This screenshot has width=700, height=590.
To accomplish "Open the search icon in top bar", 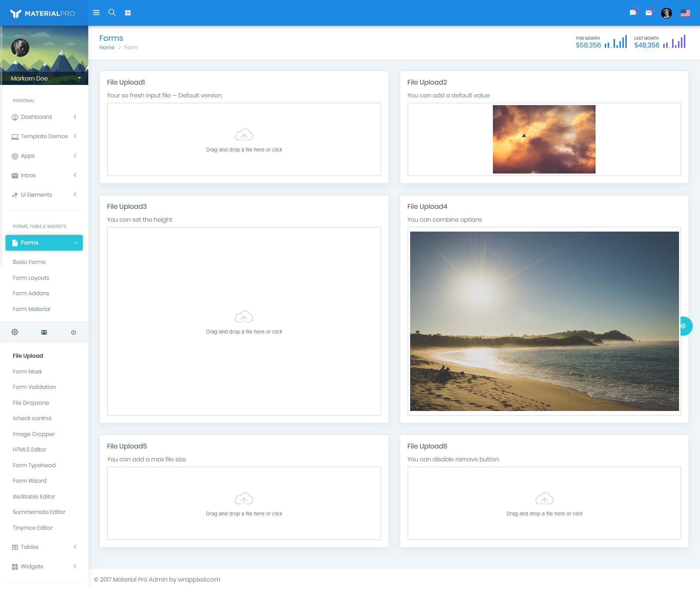I will tap(112, 12).
